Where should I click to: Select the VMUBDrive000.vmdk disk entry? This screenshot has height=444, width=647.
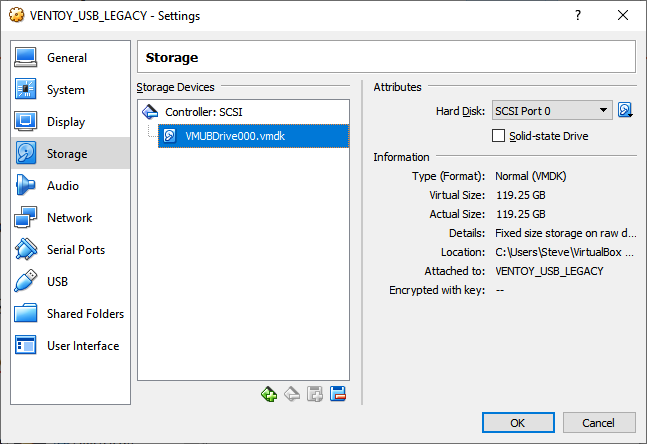pos(253,136)
